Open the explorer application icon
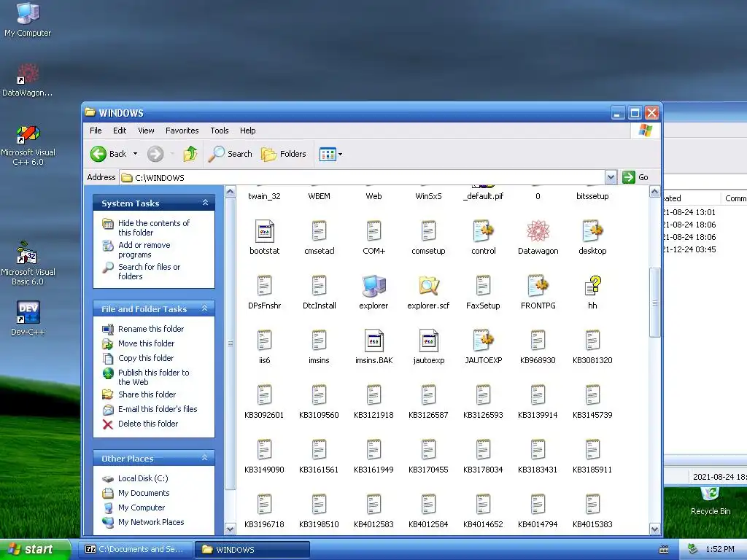This screenshot has height=560, width=747. [x=373, y=286]
